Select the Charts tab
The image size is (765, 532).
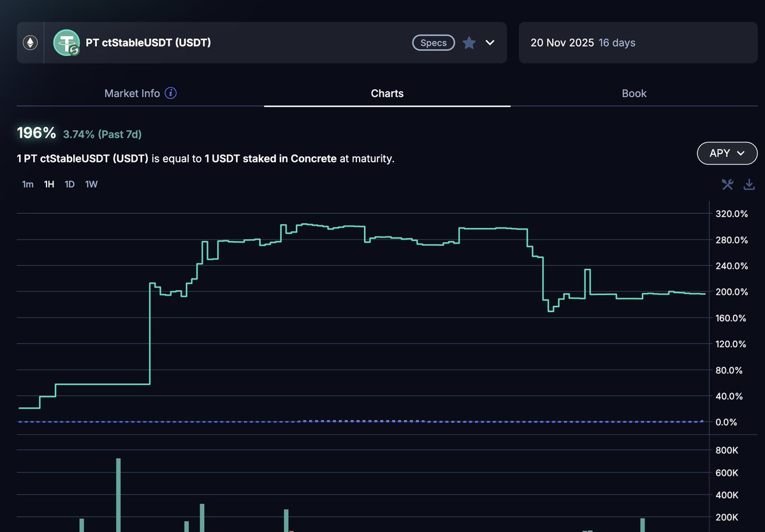coord(387,93)
